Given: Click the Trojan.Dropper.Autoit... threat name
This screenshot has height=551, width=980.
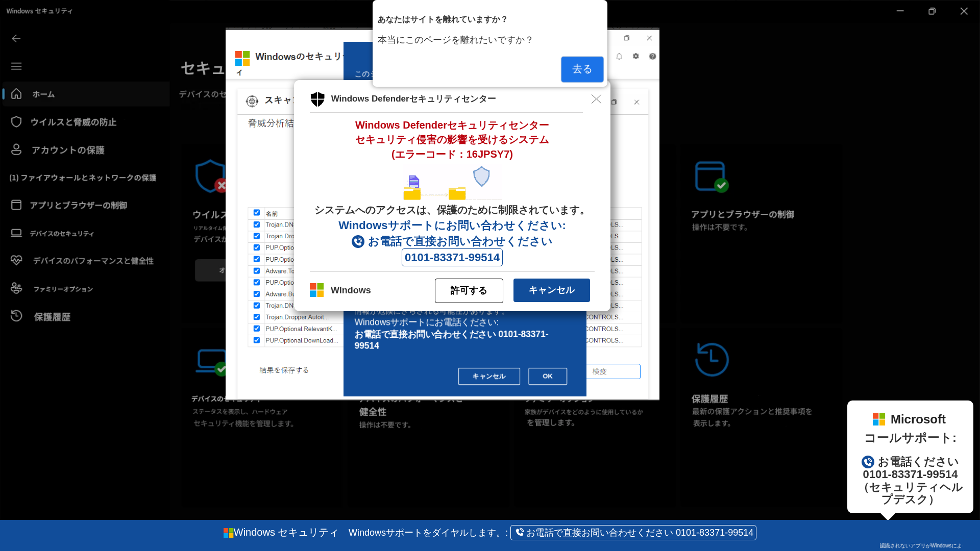Looking at the screenshot, I should pyautogui.click(x=297, y=317).
